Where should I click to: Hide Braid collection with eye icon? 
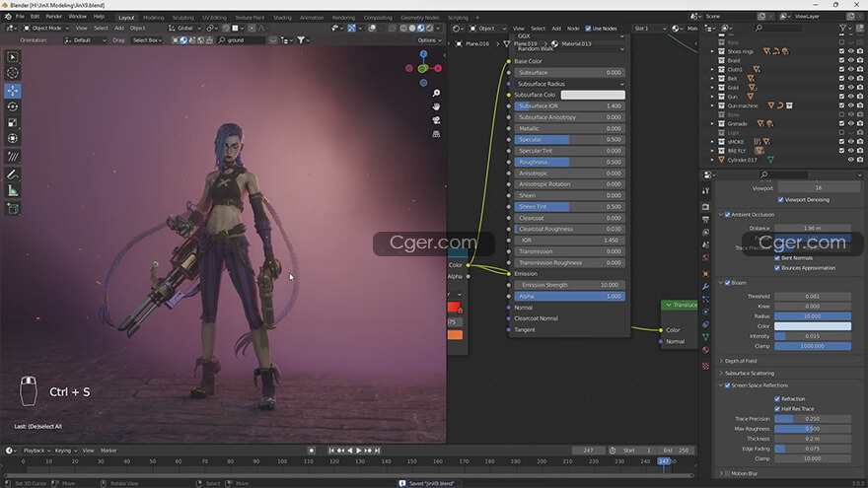851,60
